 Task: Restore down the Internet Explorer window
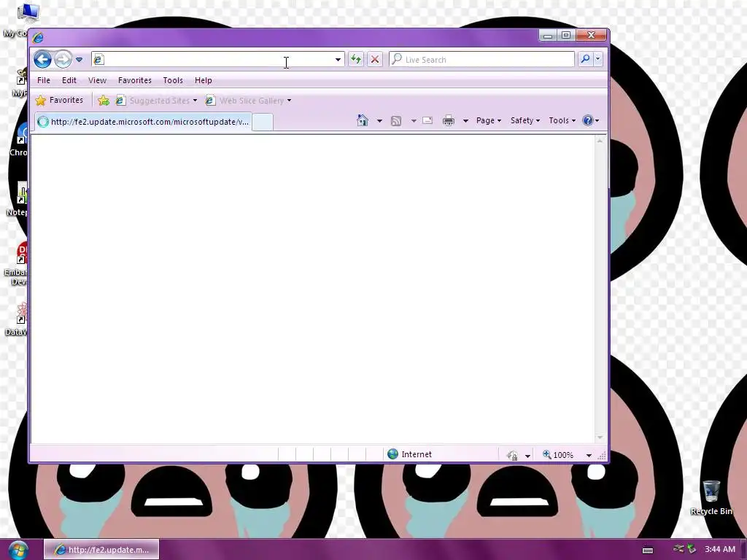coord(566,35)
